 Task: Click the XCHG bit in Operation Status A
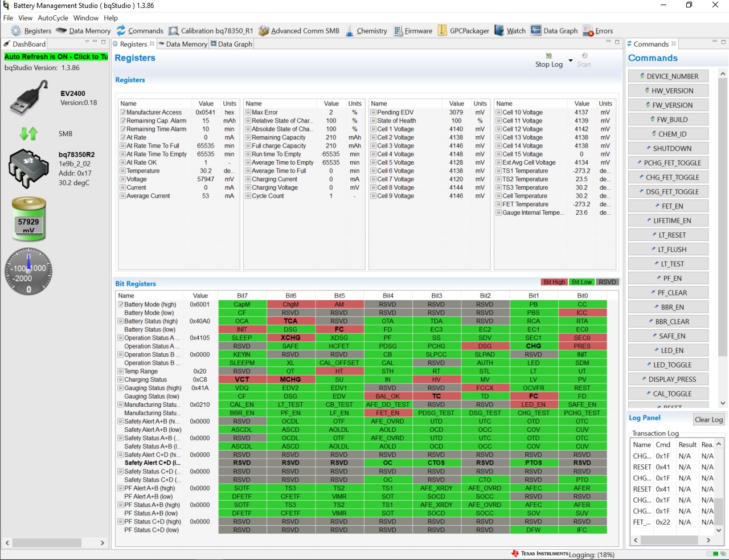[290, 338]
